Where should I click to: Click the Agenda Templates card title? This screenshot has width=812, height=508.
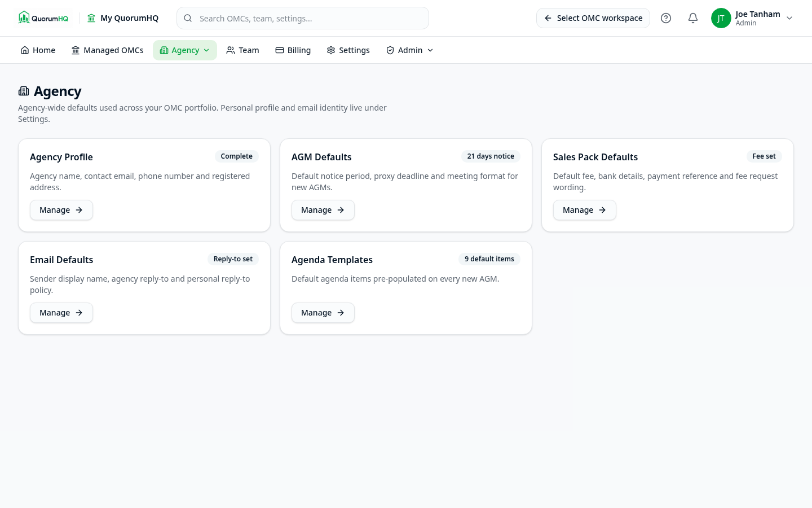click(332, 260)
